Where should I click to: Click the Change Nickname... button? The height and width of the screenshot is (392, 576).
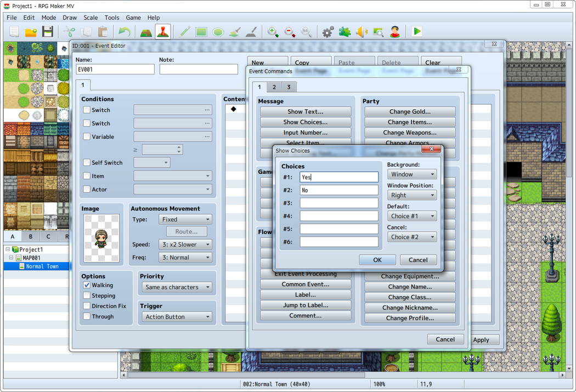(410, 308)
